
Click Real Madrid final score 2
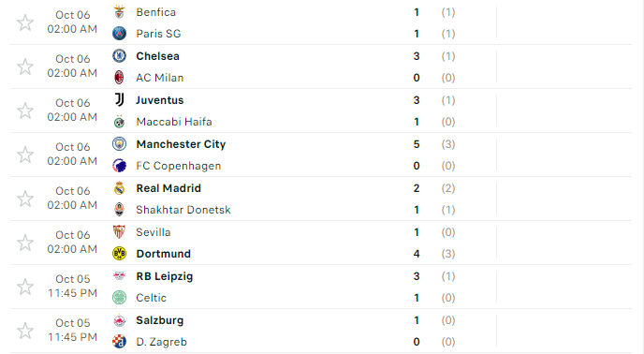417,188
